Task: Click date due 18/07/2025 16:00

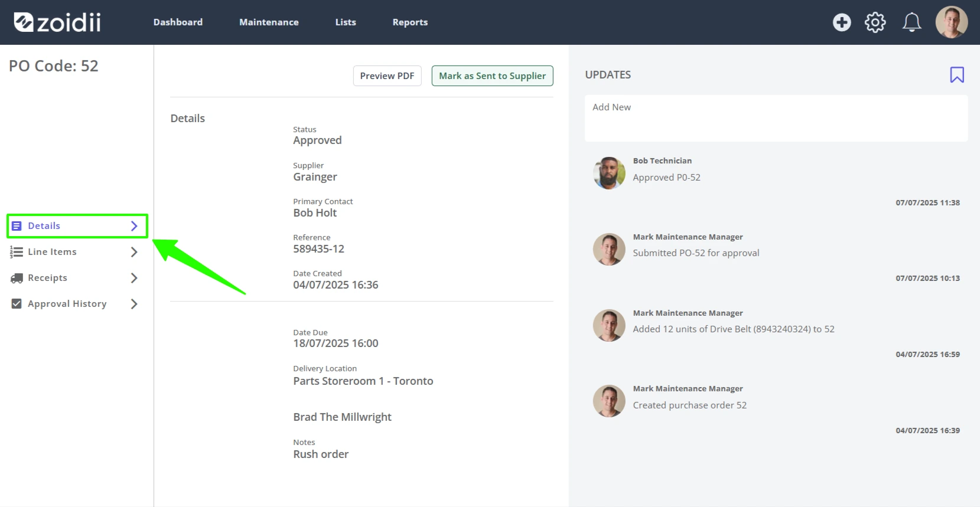Action: coord(336,344)
